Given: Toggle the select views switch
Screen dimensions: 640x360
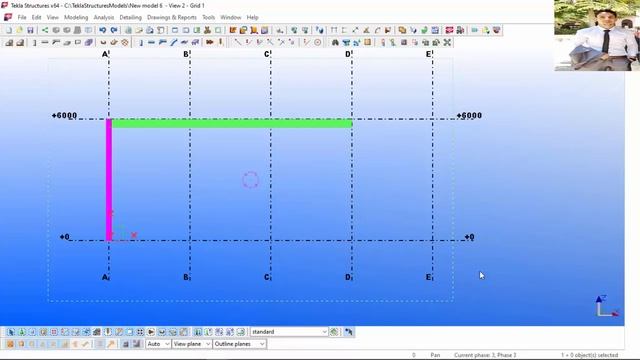Looking at the screenshot, I should [x=130, y=332].
